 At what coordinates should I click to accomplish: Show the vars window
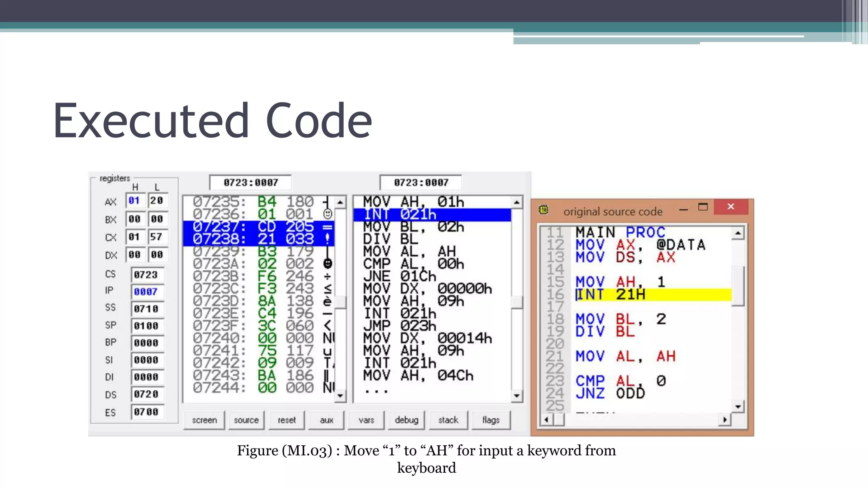(366, 420)
